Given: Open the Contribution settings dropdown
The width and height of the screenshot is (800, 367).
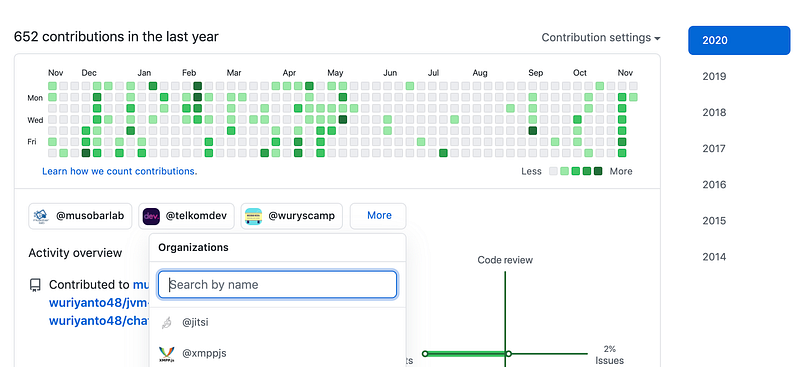Looking at the screenshot, I should (x=601, y=38).
